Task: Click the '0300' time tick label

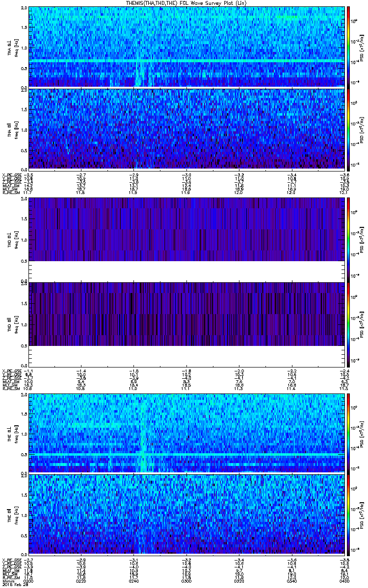Action: tap(186, 581)
